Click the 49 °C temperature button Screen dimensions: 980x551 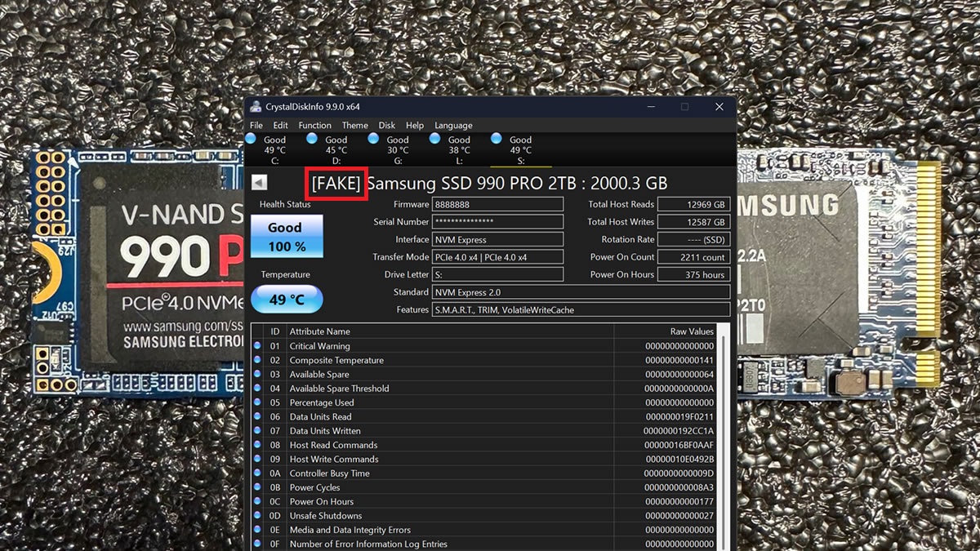pyautogui.click(x=286, y=300)
